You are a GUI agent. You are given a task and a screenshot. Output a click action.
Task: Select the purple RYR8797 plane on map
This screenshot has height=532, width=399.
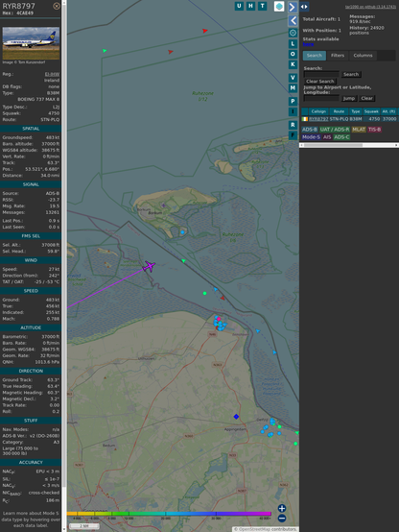click(149, 266)
